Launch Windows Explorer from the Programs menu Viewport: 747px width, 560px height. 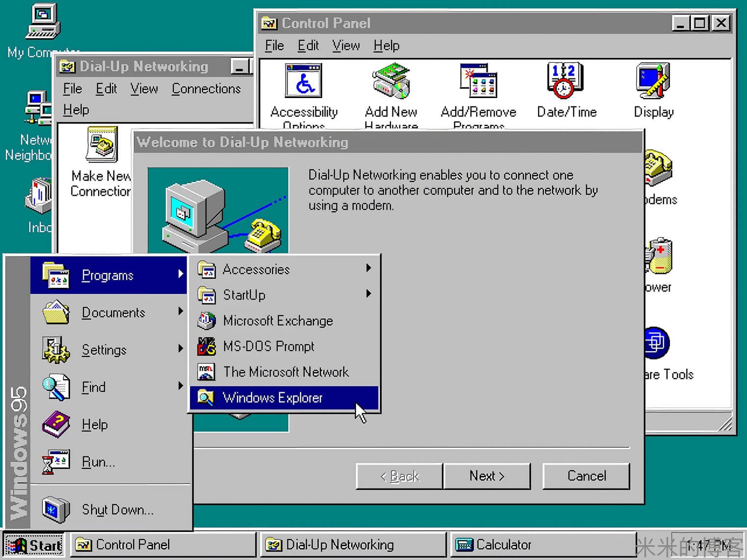[272, 398]
